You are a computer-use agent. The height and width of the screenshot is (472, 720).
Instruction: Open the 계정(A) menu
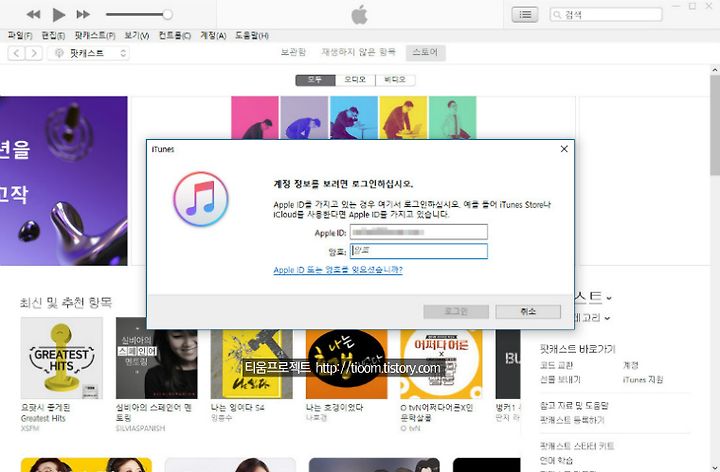(x=213, y=35)
